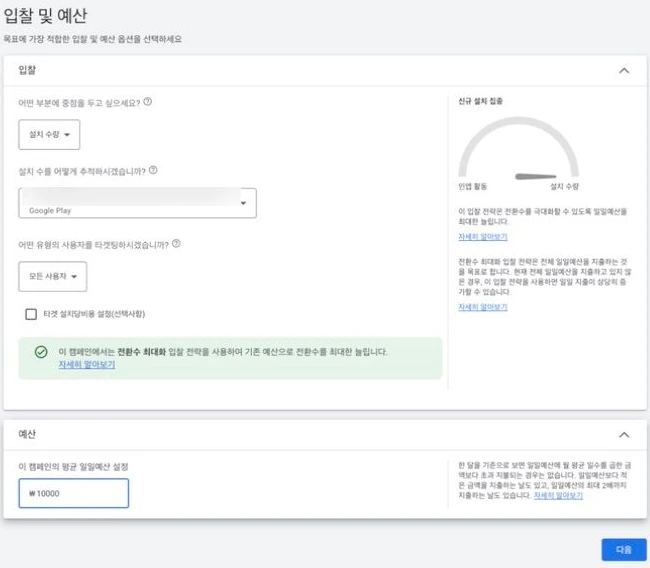This screenshot has height=568, width=650.
Task: Collapse the 예산 section chevron
Action: coord(624,434)
